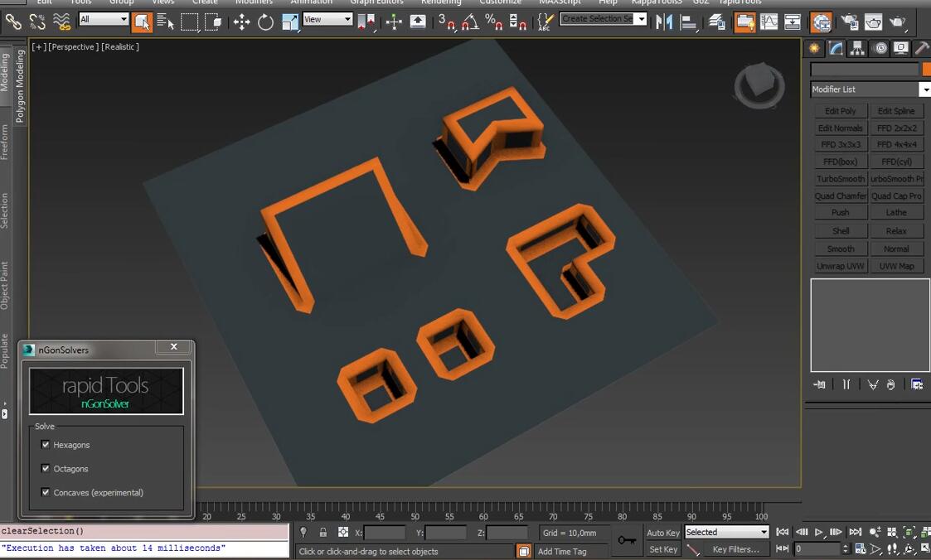The image size is (931, 560).
Task: Toggle the Percent Snap button
Action: point(493,22)
